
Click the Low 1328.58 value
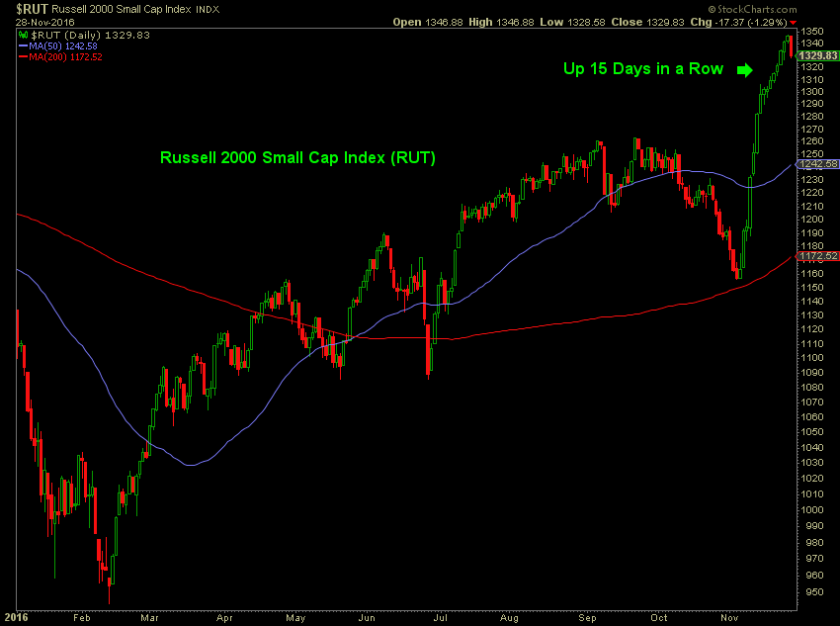[x=572, y=22]
